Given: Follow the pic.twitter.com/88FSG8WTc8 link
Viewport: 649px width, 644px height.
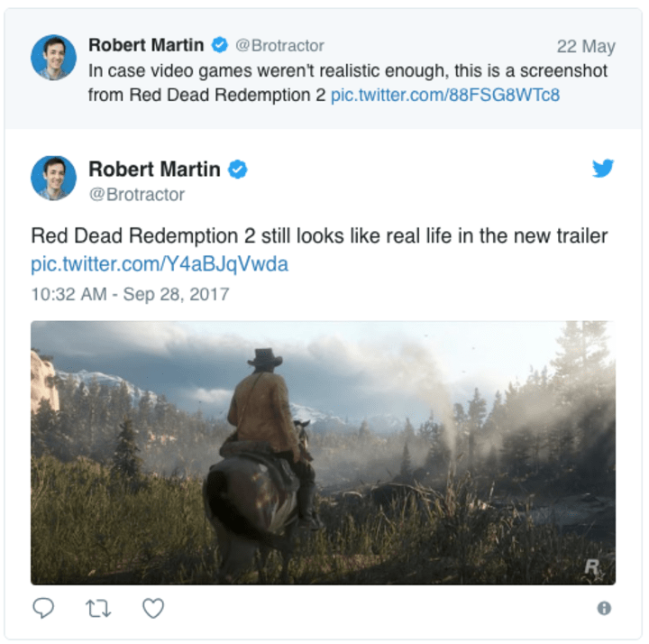Looking at the screenshot, I should [445, 95].
